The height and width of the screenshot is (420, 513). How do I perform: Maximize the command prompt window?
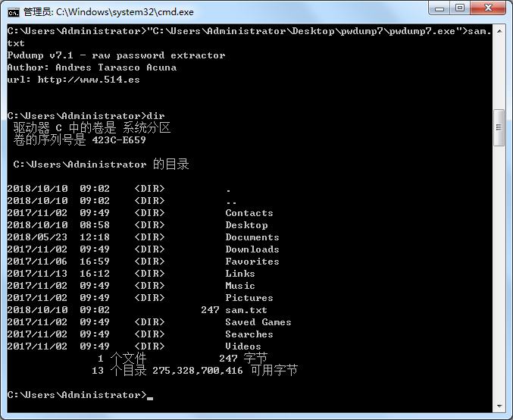point(460,8)
